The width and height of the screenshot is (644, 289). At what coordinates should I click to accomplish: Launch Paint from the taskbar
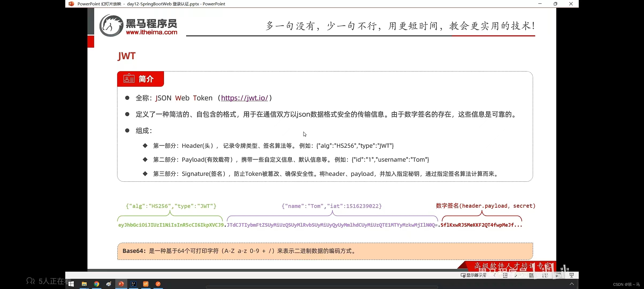[109, 284]
